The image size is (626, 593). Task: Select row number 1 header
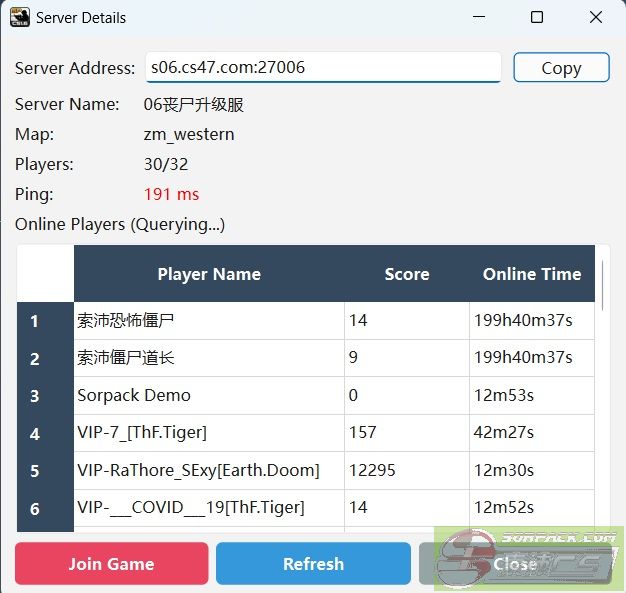(x=35, y=321)
